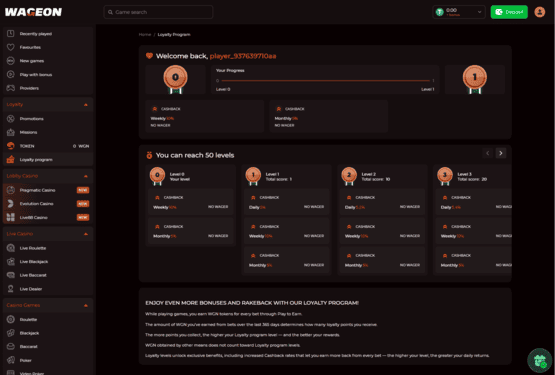Open the user profile avatar
The width and height of the screenshot is (555, 375).
coord(539,12)
